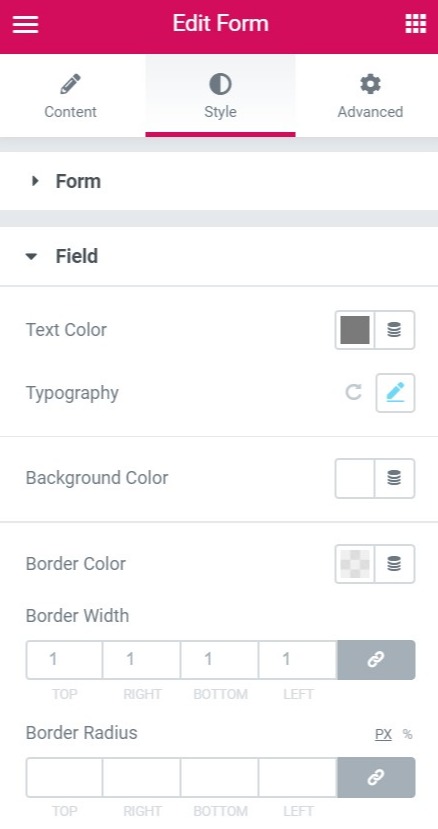Click global color icon for Border Color
This screenshot has height=829, width=438.
point(394,564)
